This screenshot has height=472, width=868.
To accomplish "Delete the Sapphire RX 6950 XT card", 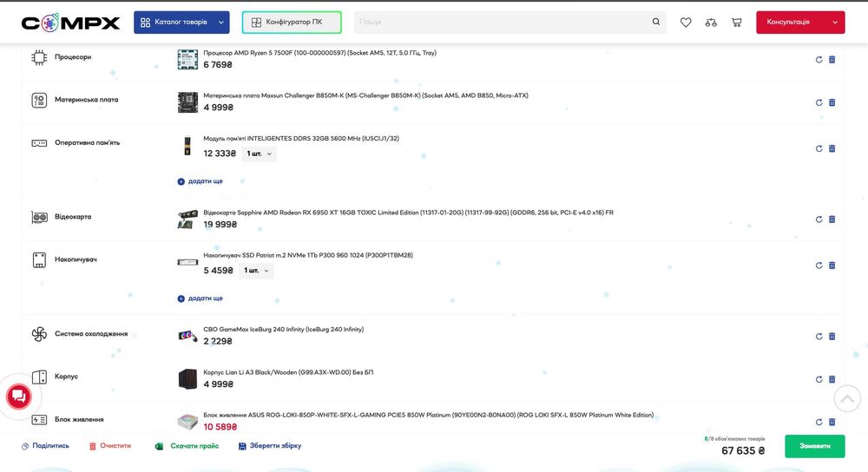I will (x=832, y=220).
